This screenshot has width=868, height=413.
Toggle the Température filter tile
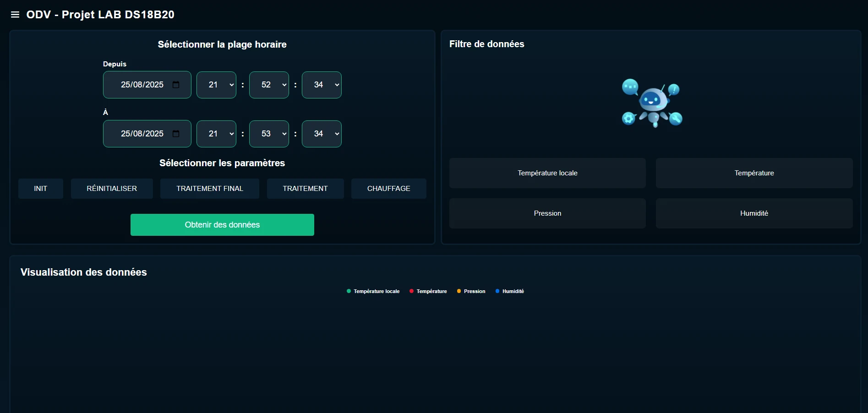(x=753, y=173)
